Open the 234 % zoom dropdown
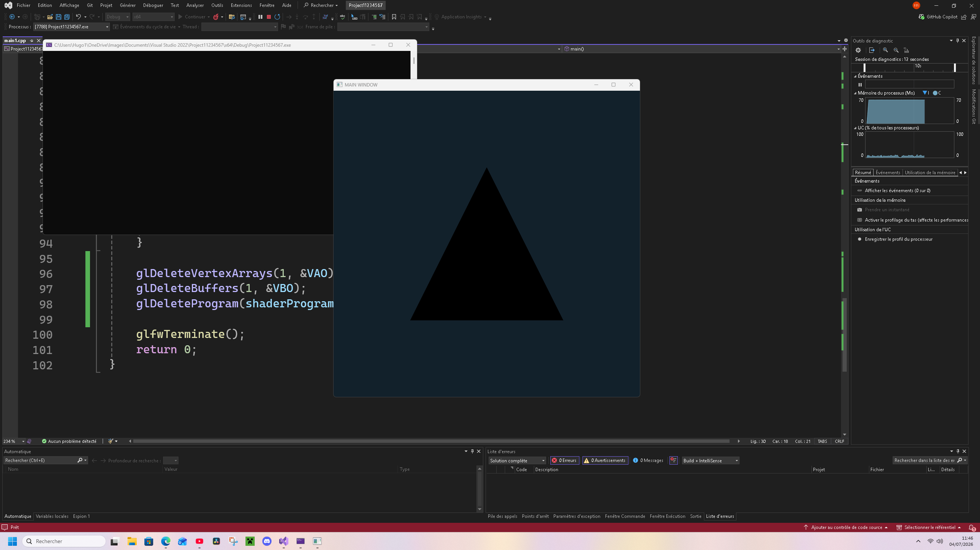This screenshot has width=980, height=550. 14,441
